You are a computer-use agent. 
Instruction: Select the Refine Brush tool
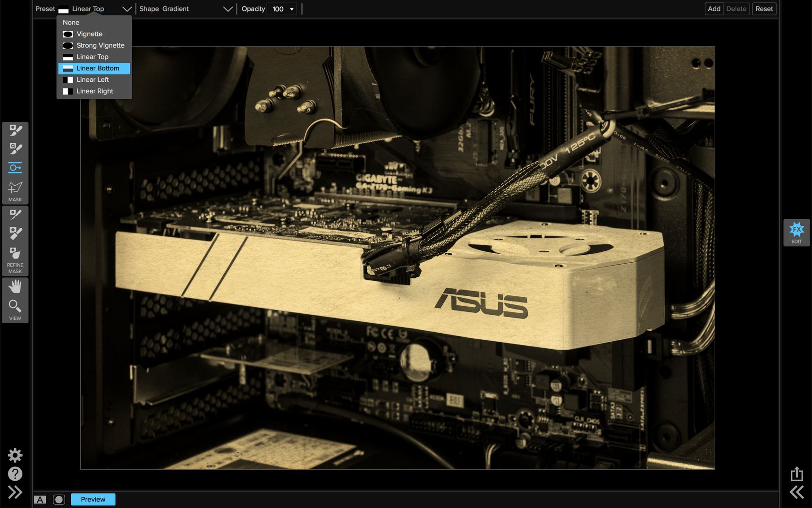point(15,215)
